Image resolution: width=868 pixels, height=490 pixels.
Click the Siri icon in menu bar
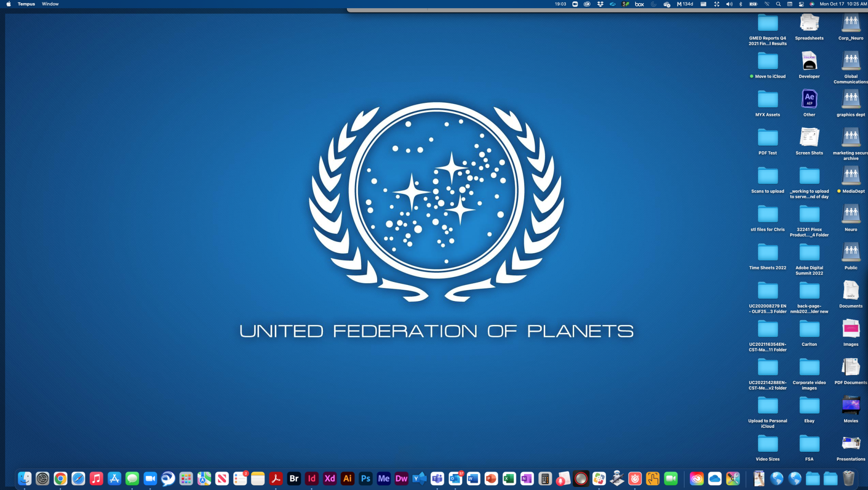pyautogui.click(x=812, y=4)
